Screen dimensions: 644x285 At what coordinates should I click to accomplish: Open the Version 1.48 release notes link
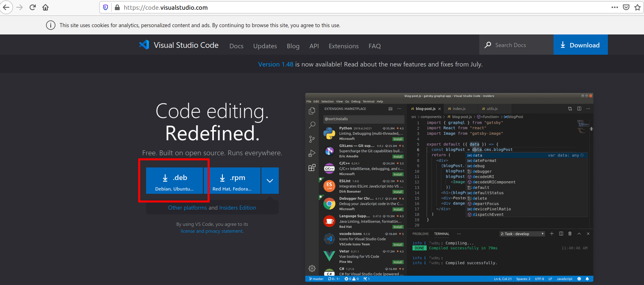tap(276, 64)
